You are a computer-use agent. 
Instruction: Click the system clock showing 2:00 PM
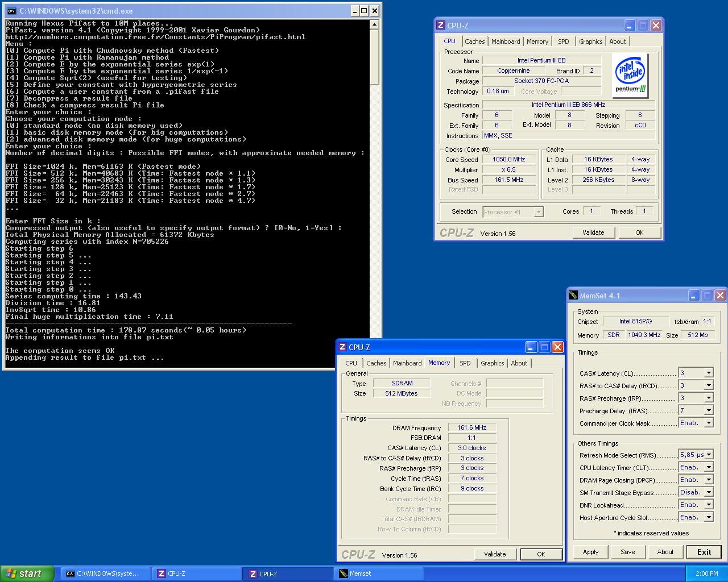[706, 573]
